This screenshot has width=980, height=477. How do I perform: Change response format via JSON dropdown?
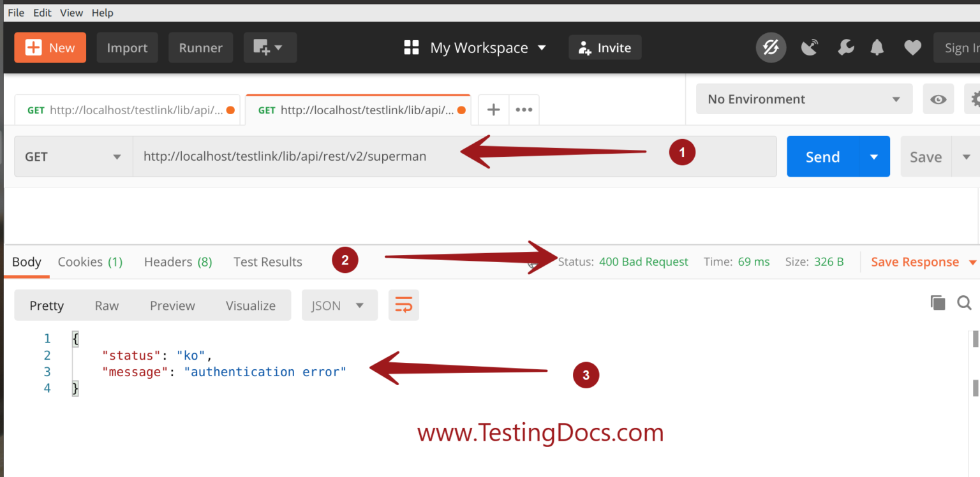[x=339, y=305]
